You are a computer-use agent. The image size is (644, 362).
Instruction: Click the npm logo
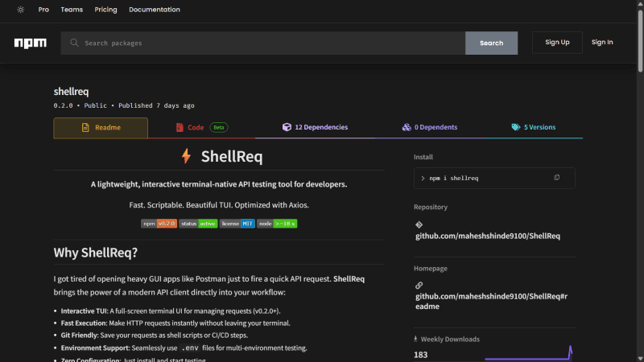[31, 43]
